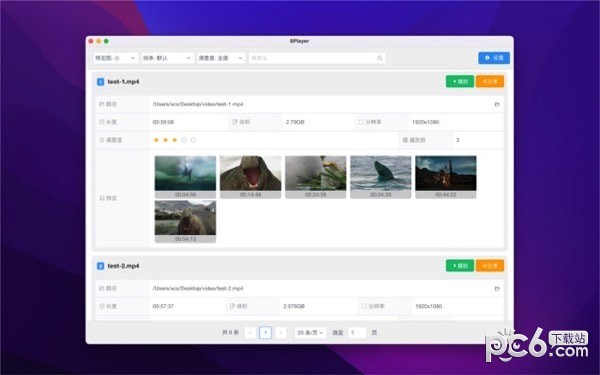Click the preview label icon for test-1.mp4
The width and height of the screenshot is (600, 375).
pyautogui.click(x=102, y=198)
